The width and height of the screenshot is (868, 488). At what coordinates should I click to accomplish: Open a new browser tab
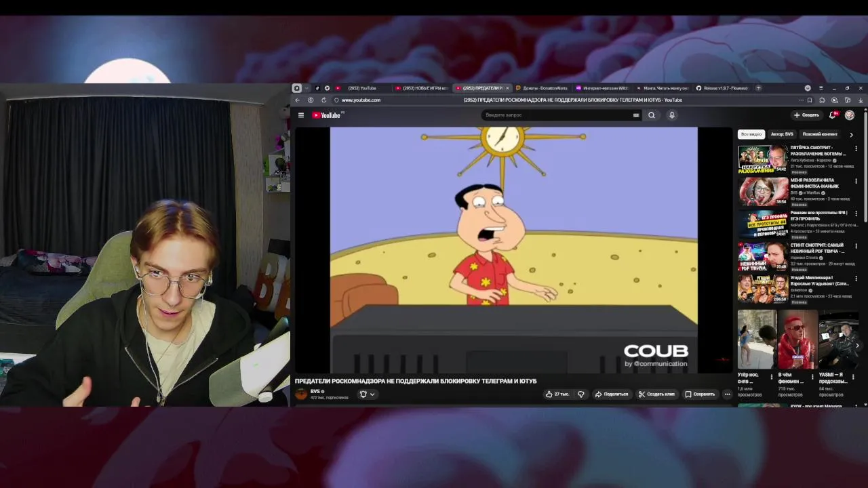[758, 88]
